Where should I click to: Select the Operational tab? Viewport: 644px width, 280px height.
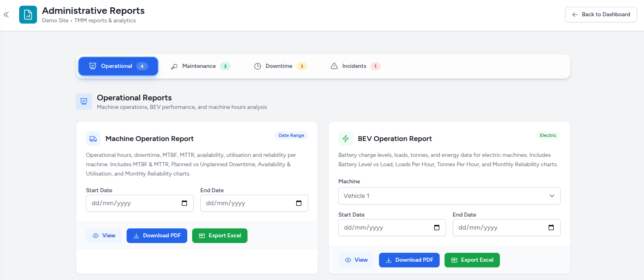click(x=118, y=66)
